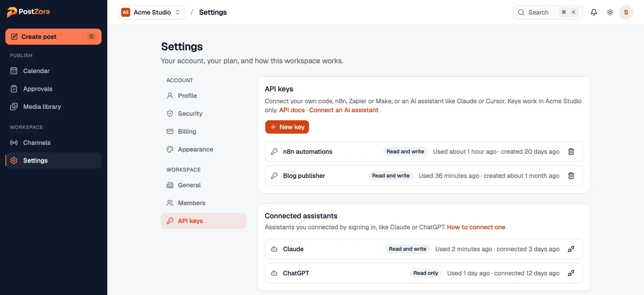
Task: Disconnect the Claude assistant
Action: [571, 249]
